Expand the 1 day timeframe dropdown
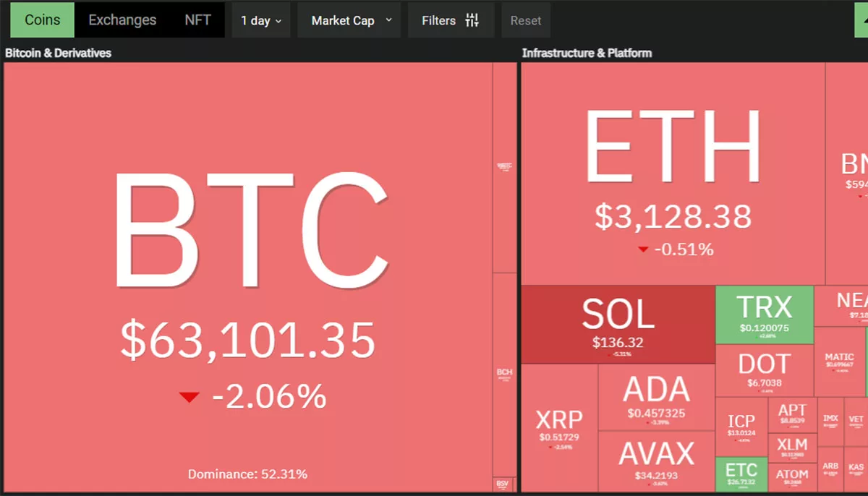 coord(261,20)
